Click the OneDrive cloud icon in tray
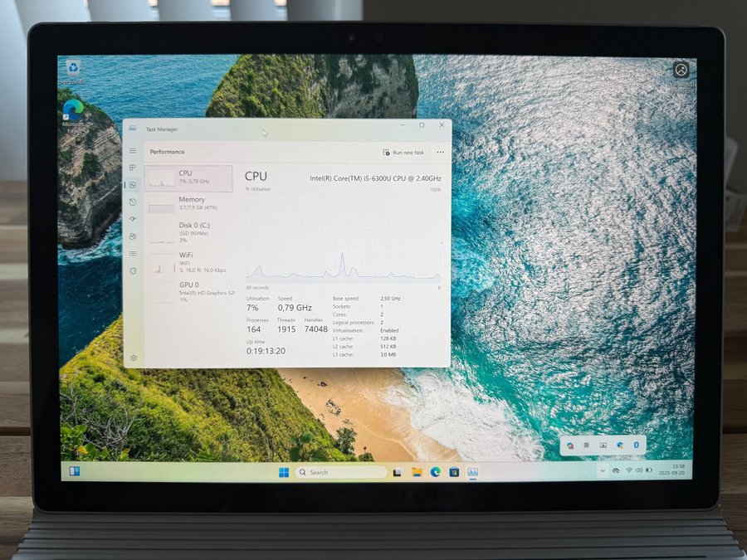This screenshot has height=560, width=747. (616, 470)
